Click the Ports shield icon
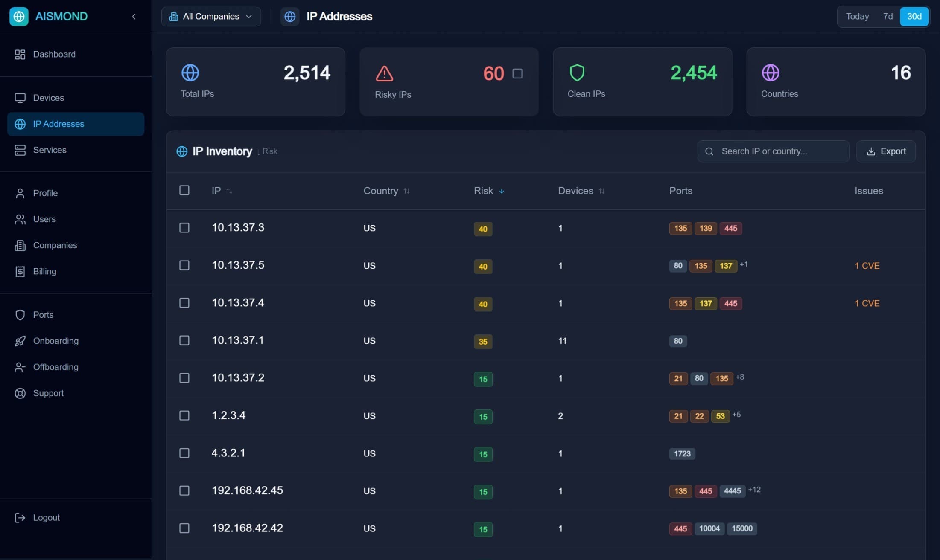The height and width of the screenshot is (560, 940). click(20, 315)
